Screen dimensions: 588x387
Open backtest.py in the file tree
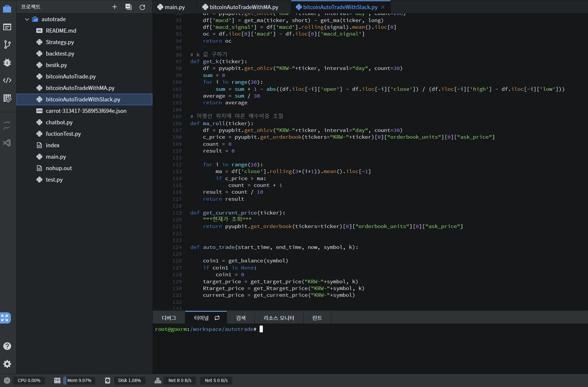point(84,53)
